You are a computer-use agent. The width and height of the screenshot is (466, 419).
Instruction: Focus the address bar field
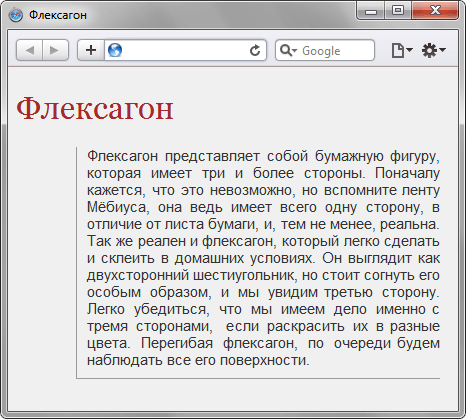[x=185, y=50]
